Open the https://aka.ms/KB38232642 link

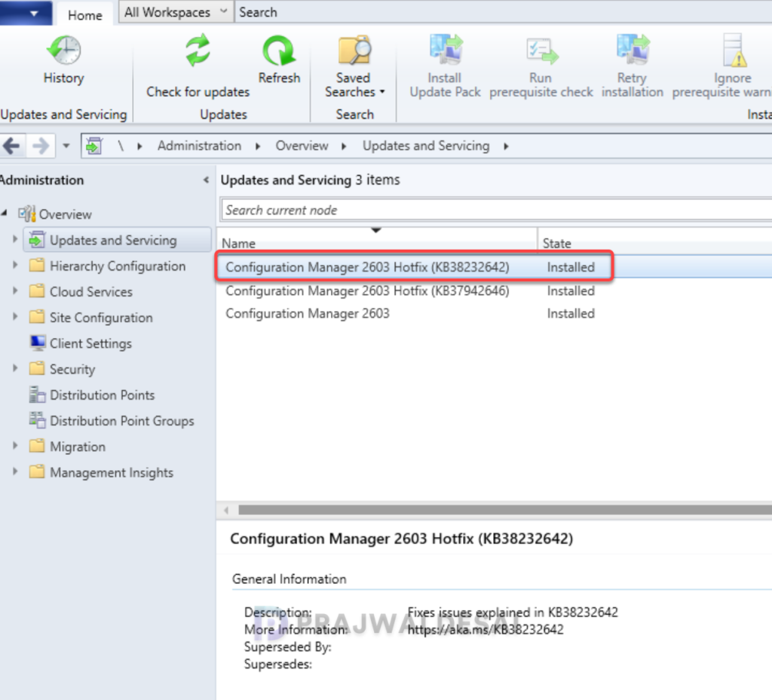[486, 630]
